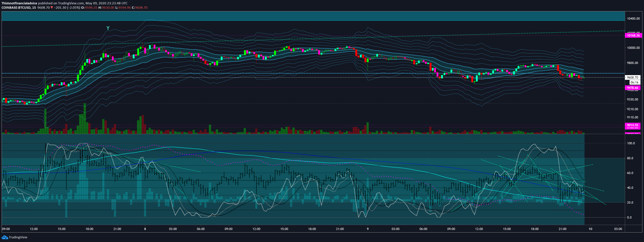The width and height of the screenshot is (644, 242).
Task: Click the 9800.00 price axis label
Action: (633, 63)
